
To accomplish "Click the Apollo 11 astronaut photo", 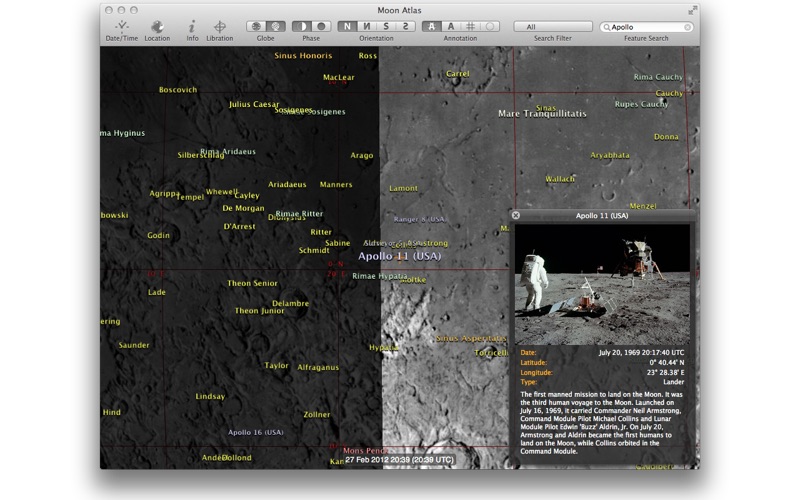I will coord(602,284).
